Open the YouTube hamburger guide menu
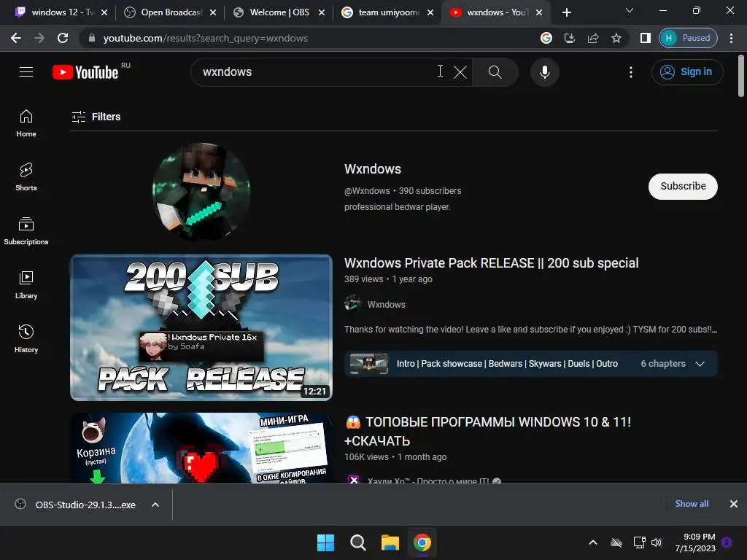This screenshot has width=747, height=560. click(26, 72)
